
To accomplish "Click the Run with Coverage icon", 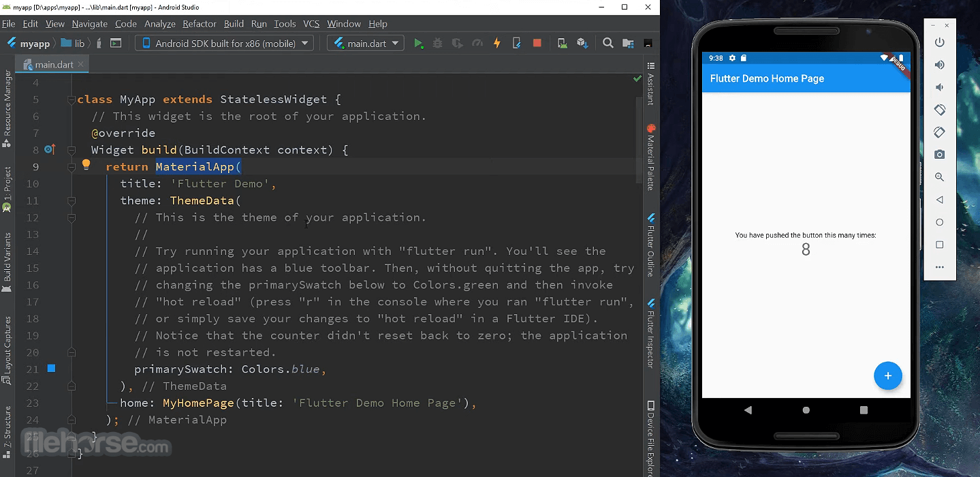I will pos(458,43).
